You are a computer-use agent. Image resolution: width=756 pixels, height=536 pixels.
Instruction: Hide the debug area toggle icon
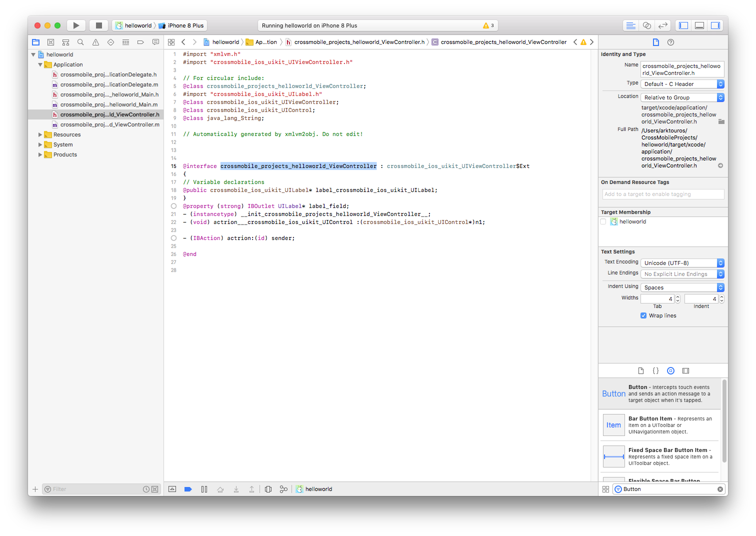click(x=172, y=489)
